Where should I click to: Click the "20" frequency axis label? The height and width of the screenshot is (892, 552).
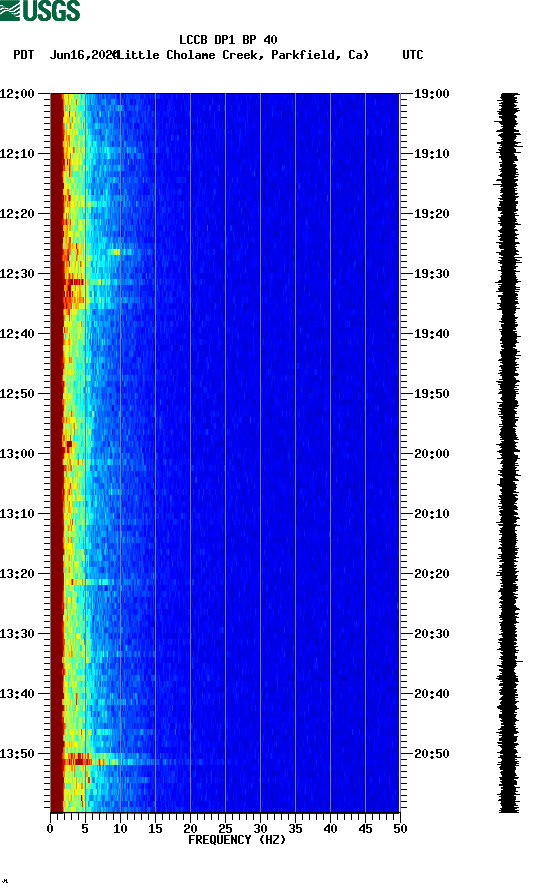[x=190, y=829]
